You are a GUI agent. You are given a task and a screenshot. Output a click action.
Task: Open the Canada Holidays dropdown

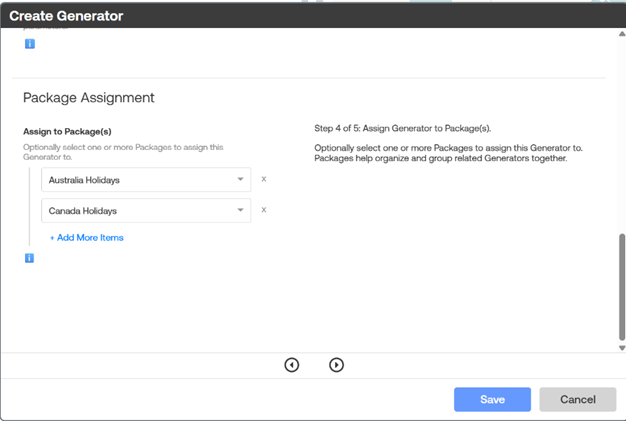(x=146, y=210)
